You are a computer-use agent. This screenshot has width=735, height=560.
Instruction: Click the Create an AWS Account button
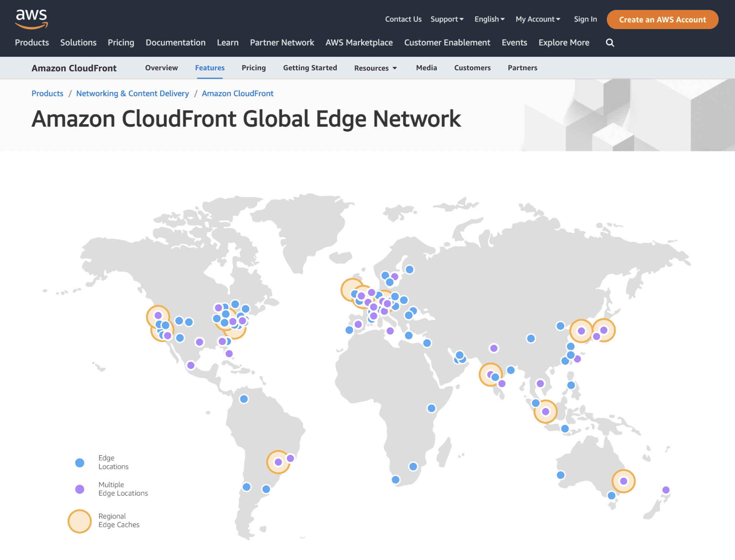[662, 20]
